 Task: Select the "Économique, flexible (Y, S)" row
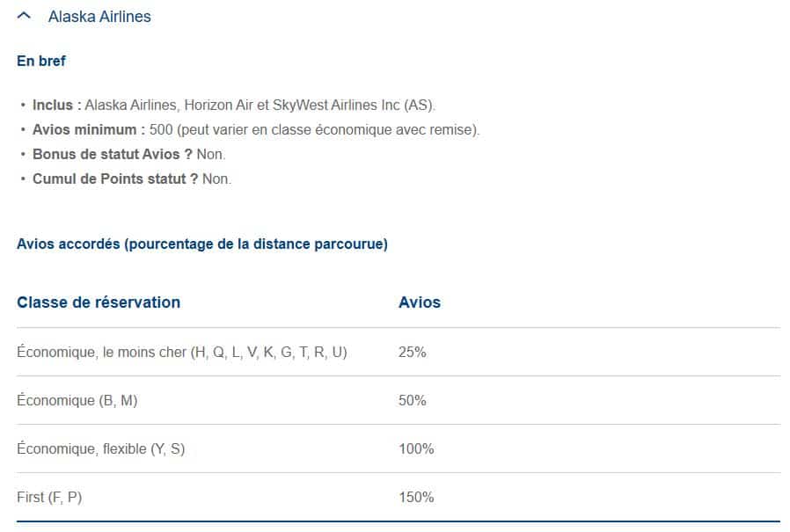tap(101, 449)
